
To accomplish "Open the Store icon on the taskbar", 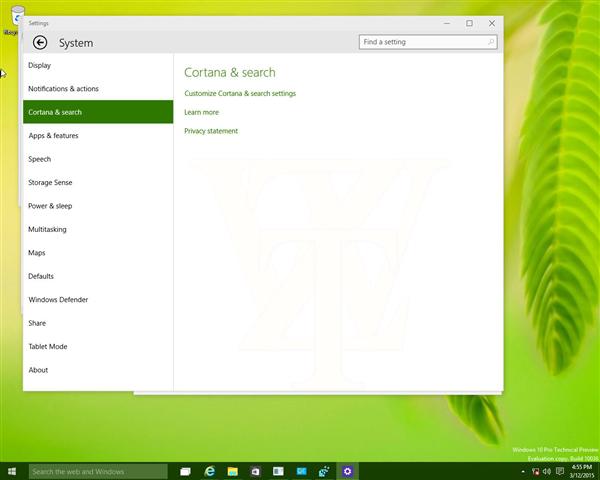I will (x=256, y=471).
